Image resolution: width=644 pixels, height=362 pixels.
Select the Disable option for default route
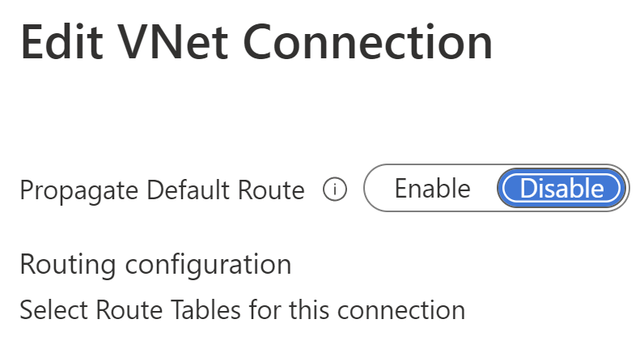tap(561, 190)
